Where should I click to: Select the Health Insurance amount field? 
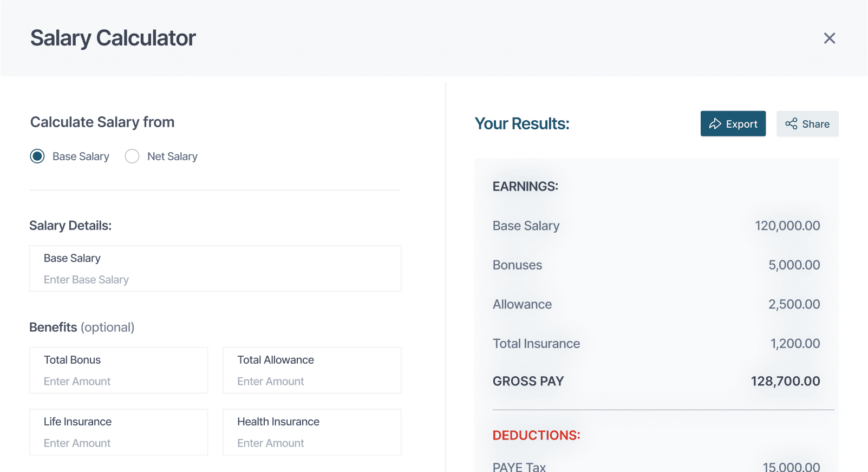point(311,443)
